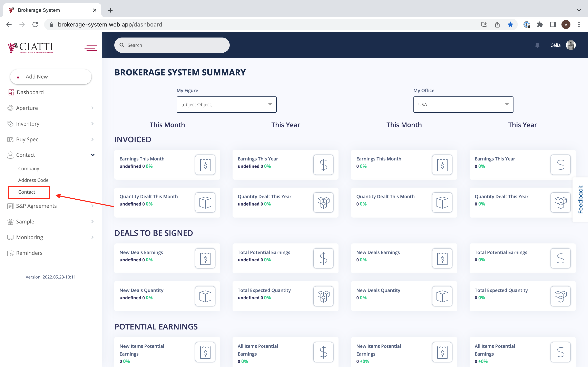Click the box icon on Quantity Dealt This Month
Screen dimensions: 588x367
(x=205, y=202)
